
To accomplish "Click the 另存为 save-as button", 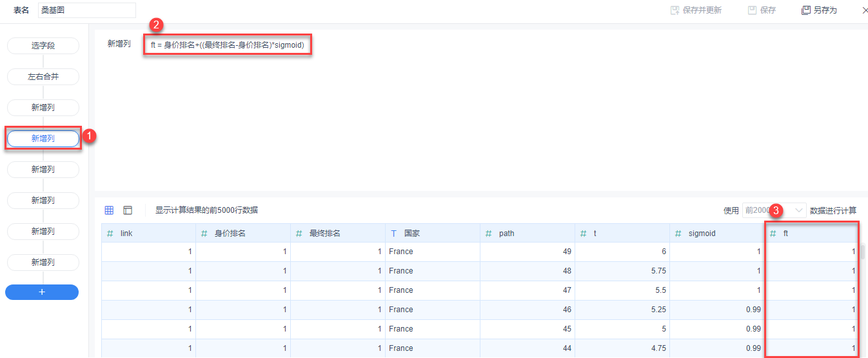I will 819,10.
